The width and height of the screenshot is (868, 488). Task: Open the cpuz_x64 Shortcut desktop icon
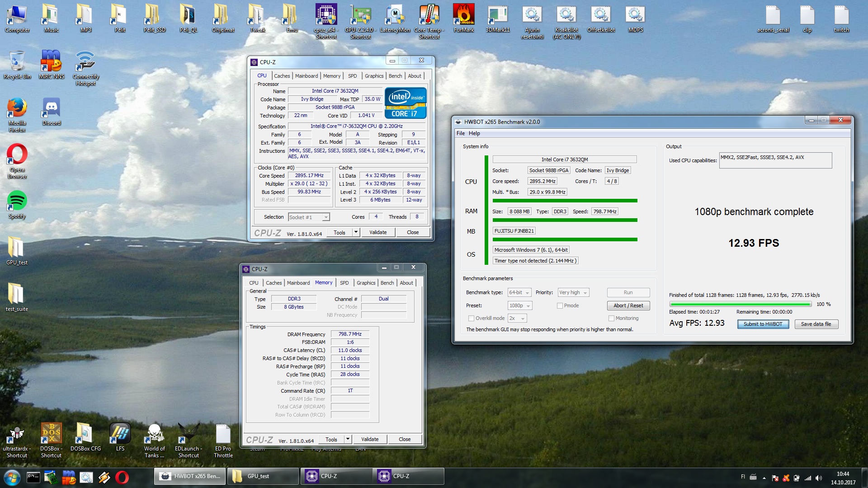click(326, 21)
